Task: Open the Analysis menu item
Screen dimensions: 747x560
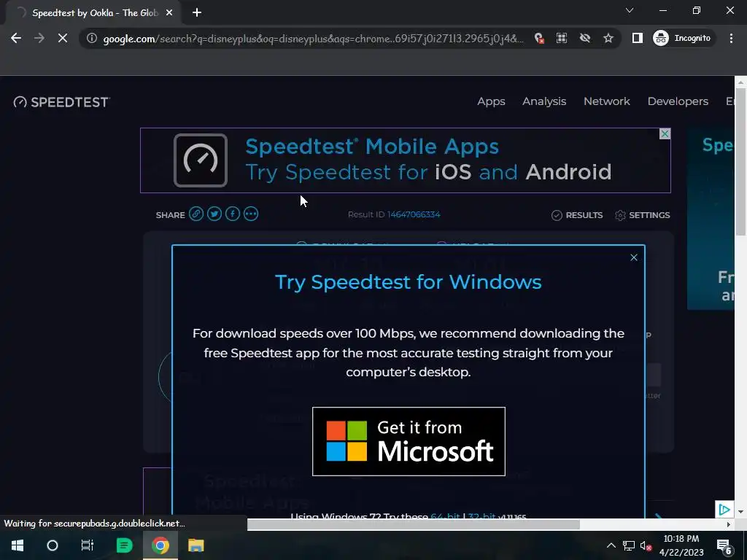Action: pos(544,101)
